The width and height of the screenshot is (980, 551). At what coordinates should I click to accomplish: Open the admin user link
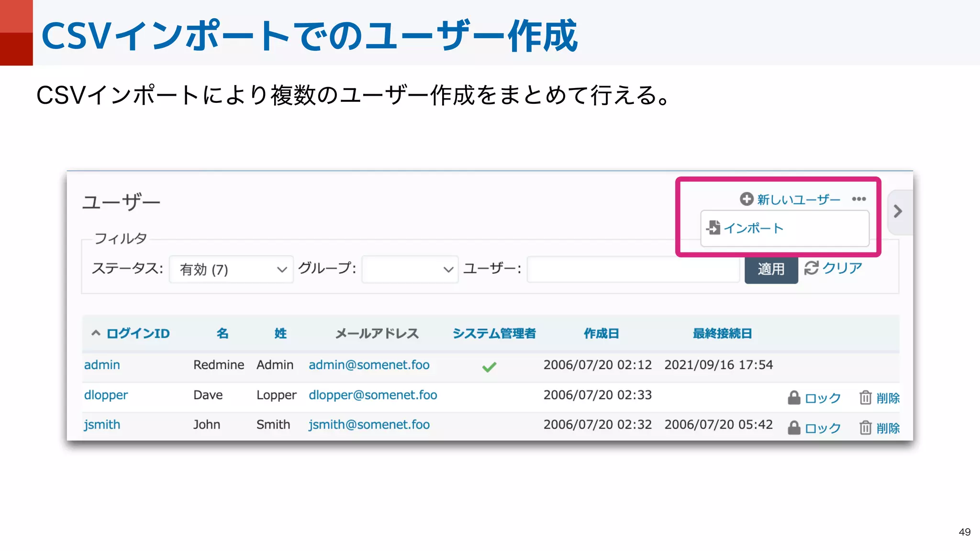tap(102, 365)
